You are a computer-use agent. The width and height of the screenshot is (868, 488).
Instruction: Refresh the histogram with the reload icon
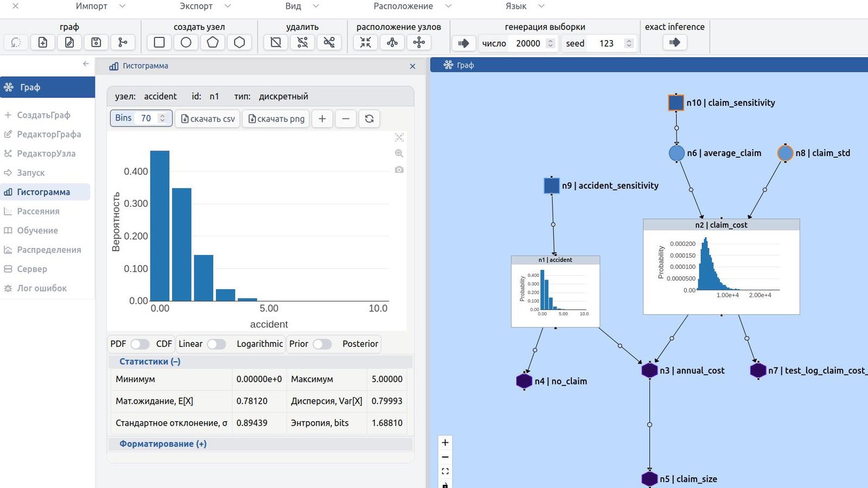coord(369,118)
